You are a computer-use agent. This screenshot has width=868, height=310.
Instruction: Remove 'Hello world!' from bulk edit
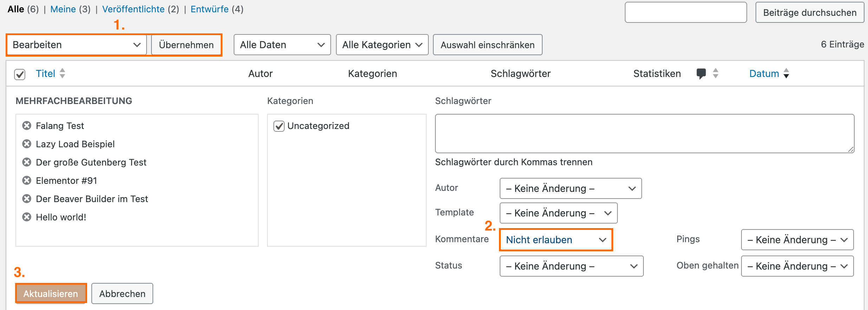pos(27,217)
